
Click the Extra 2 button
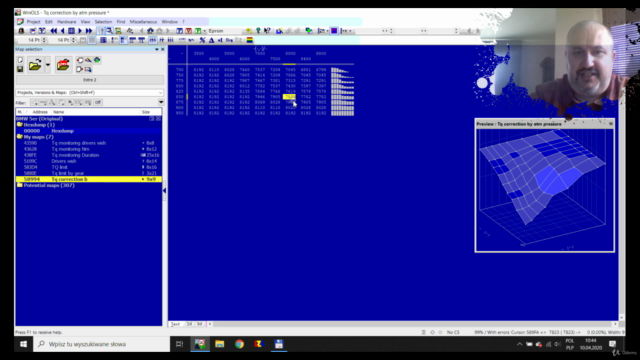point(89,80)
